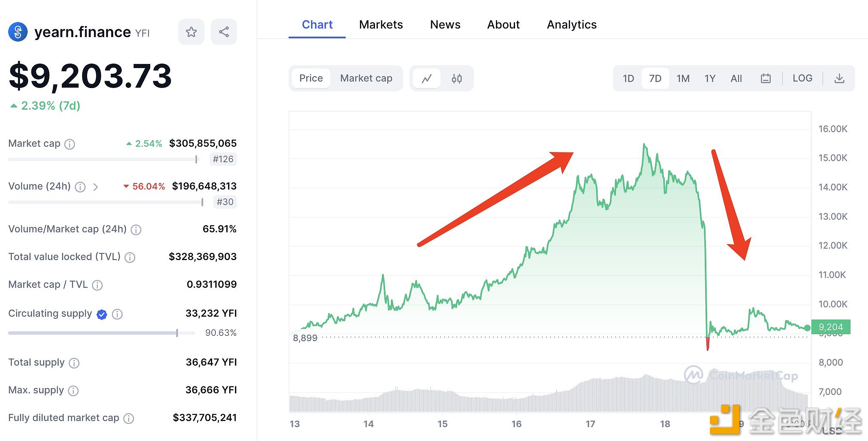This screenshot has height=441, width=868.
Task: Select Market cap chart mode
Action: click(366, 78)
